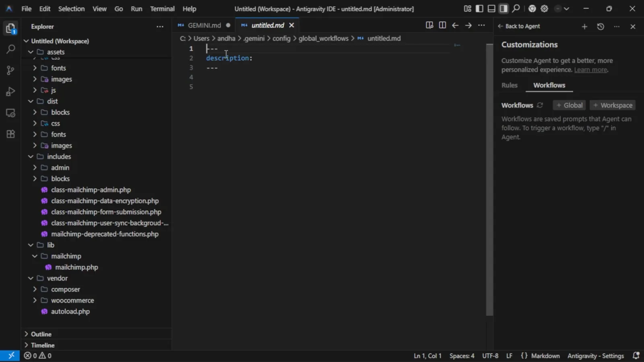The width and height of the screenshot is (644, 362).
Task: Expand the Timeline section
Action: pyautogui.click(x=97, y=345)
